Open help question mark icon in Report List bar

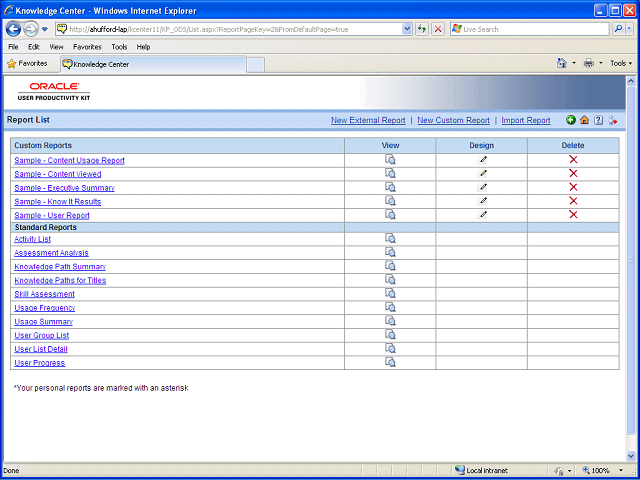click(598, 120)
